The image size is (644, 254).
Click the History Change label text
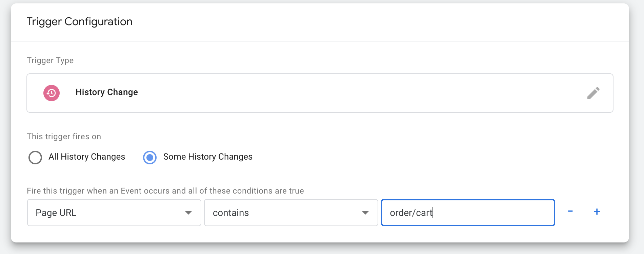[107, 92]
